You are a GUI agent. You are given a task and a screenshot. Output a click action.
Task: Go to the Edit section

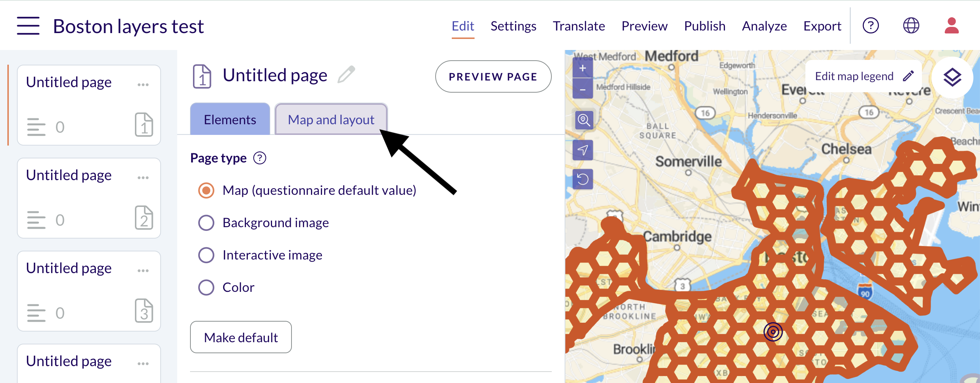point(462,26)
